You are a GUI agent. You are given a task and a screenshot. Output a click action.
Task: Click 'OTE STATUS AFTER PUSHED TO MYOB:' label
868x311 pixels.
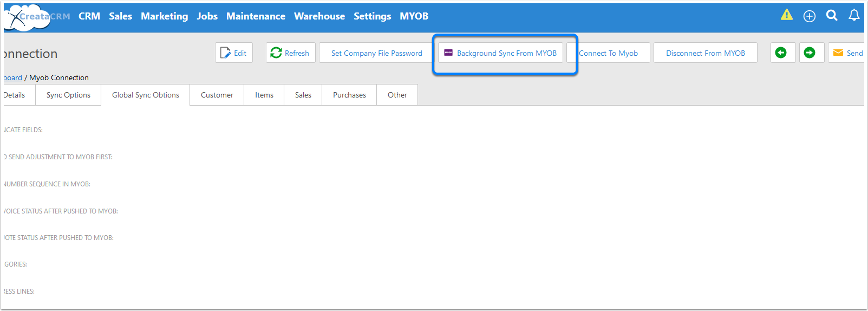click(58, 238)
